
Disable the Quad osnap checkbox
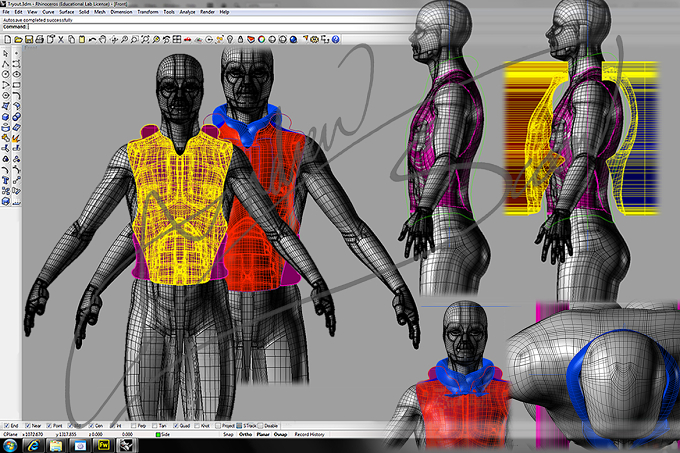[x=176, y=426]
